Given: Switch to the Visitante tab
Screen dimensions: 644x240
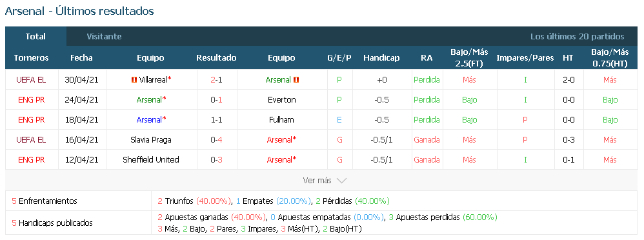Looking at the screenshot, I should 104,36.
